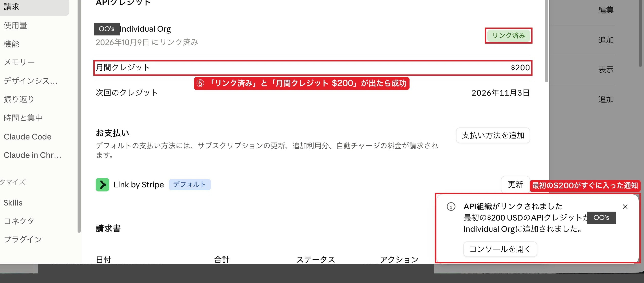Click the お支払い heading

pyautogui.click(x=113, y=133)
